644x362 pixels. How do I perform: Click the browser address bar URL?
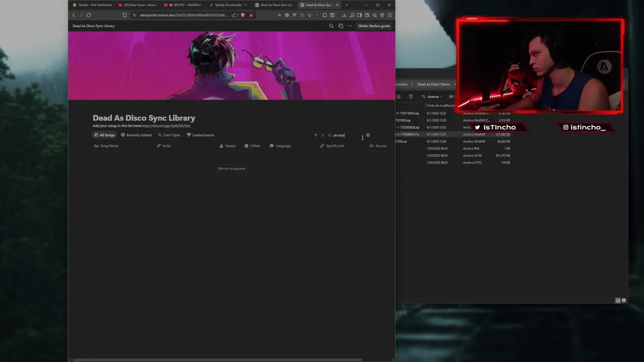tap(184, 15)
